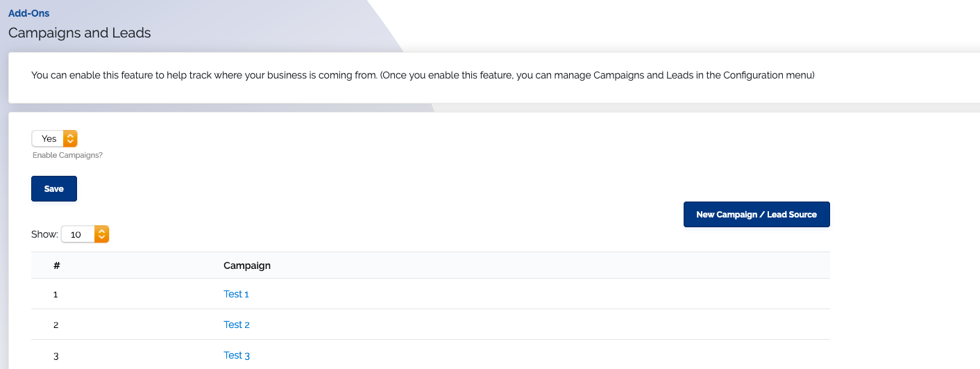
Task: Select row number 2 cell
Action: 56,325
